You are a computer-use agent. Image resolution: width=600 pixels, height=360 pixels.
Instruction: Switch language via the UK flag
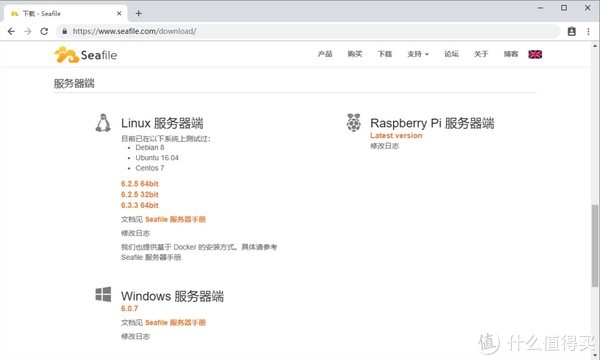point(535,54)
